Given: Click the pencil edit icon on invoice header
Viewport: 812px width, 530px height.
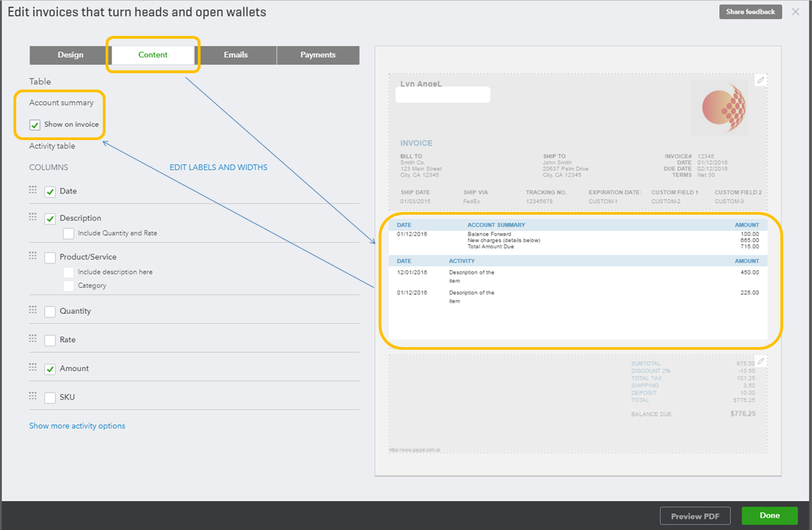Looking at the screenshot, I should pos(760,80).
